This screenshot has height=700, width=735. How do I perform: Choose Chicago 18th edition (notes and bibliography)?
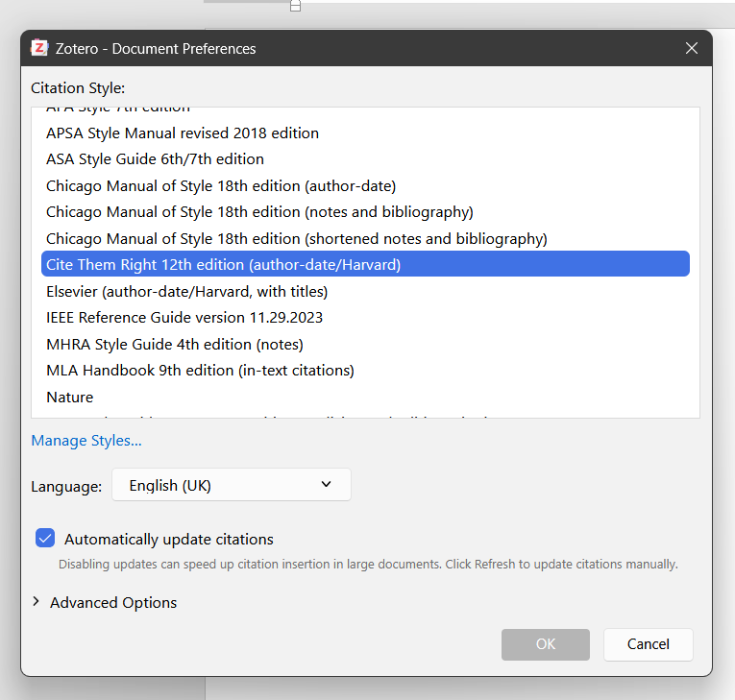tap(365, 212)
